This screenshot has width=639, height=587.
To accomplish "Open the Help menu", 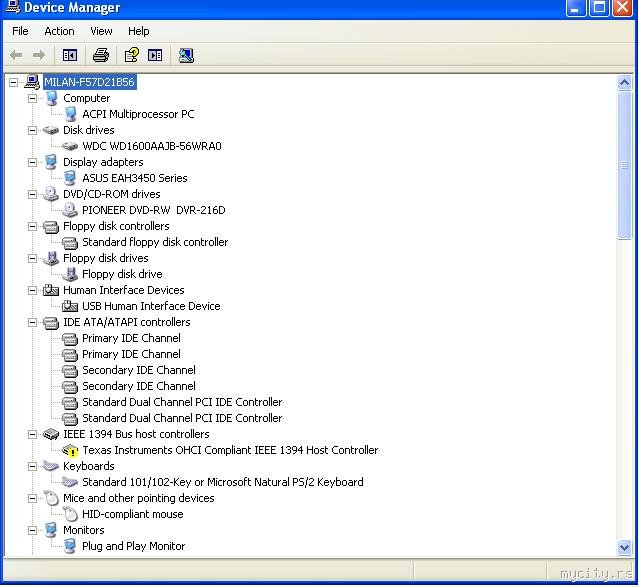I will point(139,31).
